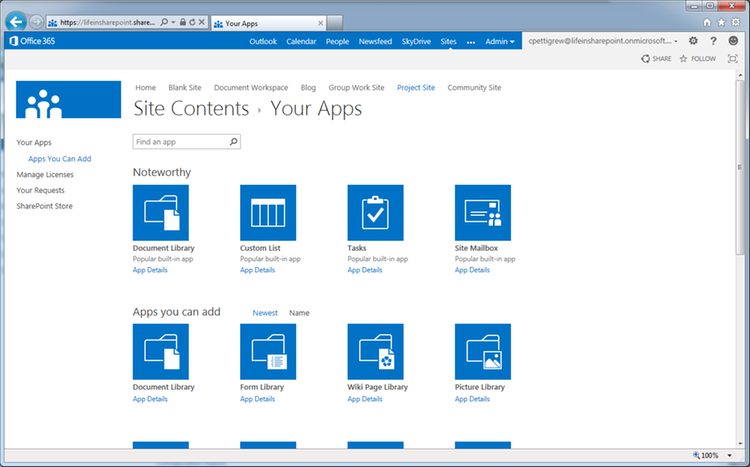Click the browser back arrow button
750x467 pixels.
point(16,22)
